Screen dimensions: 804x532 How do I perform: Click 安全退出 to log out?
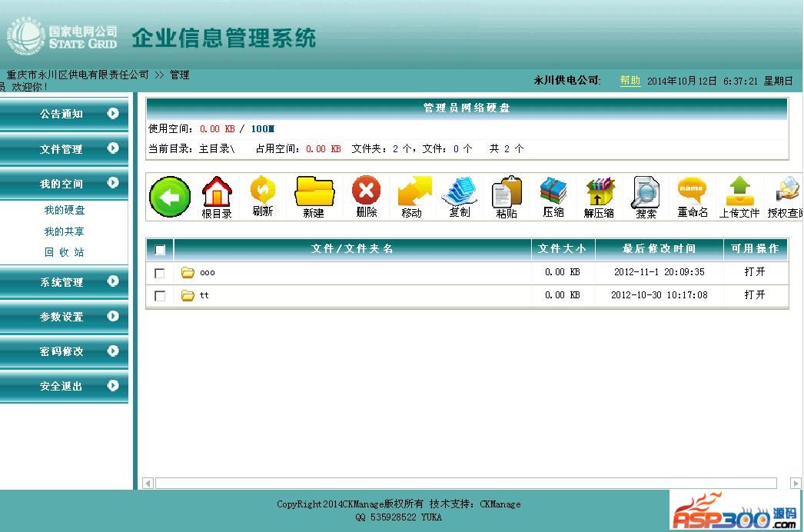61,386
